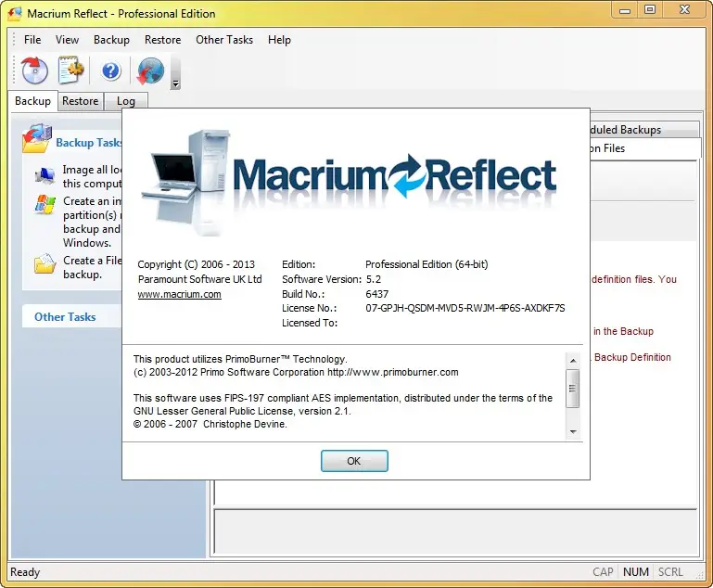Open the File menu
The height and width of the screenshot is (588, 713).
[x=32, y=40]
